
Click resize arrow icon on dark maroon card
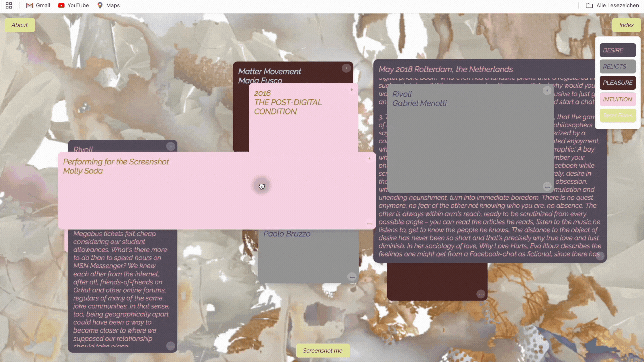(481, 294)
